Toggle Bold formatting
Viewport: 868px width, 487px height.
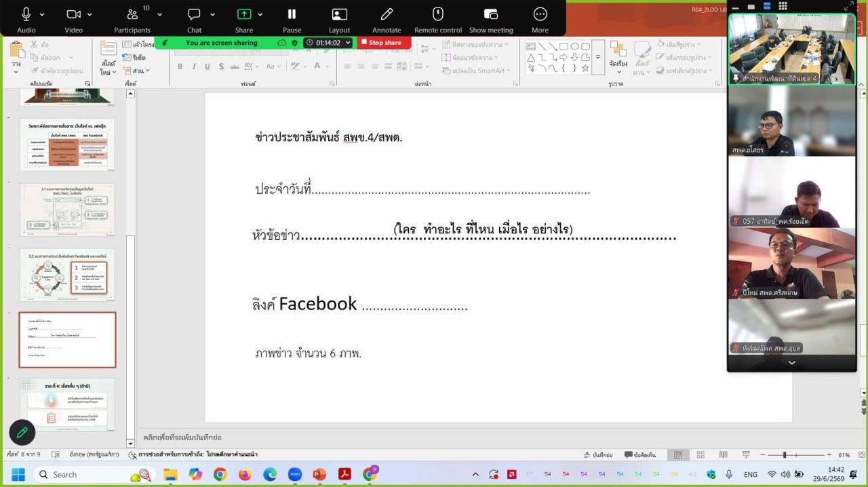pyautogui.click(x=180, y=66)
